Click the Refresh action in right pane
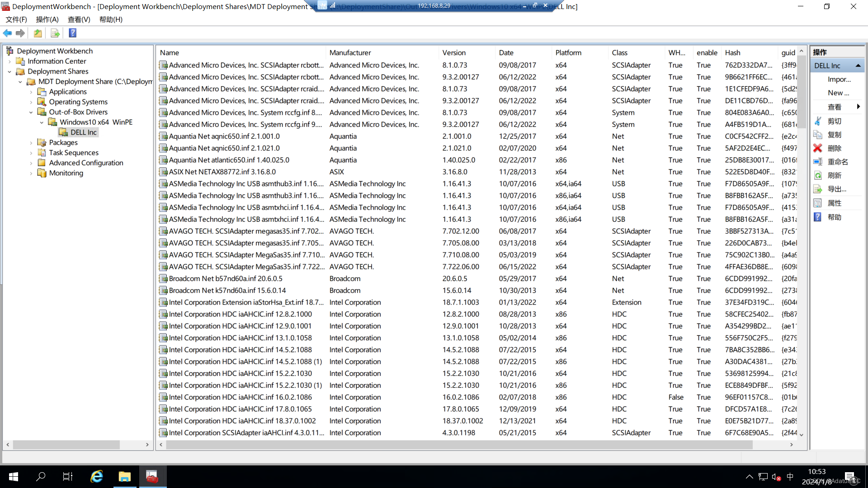This screenshot has height=488, width=868. [834, 175]
